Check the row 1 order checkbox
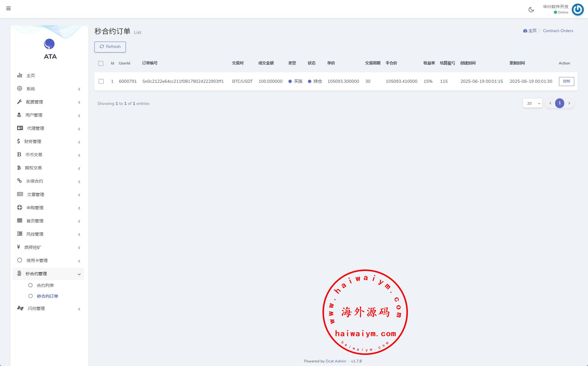Image resolution: width=588 pixels, height=366 pixels. pyautogui.click(x=101, y=82)
